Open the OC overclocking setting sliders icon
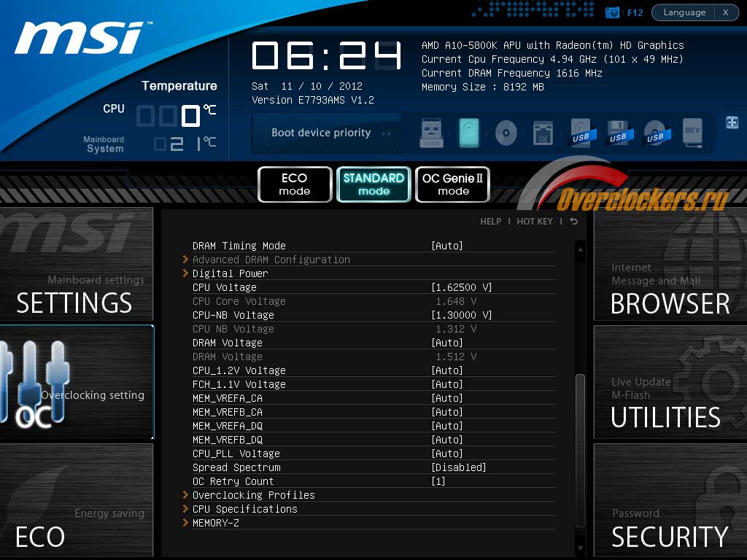Viewport: 747px width, 560px height. tap(36, 382)
